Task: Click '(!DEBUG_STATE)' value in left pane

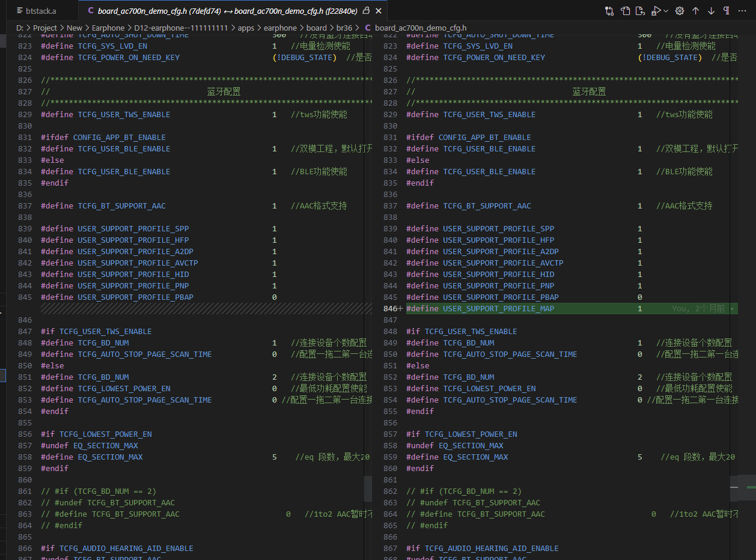Action: tap(304, 57)
